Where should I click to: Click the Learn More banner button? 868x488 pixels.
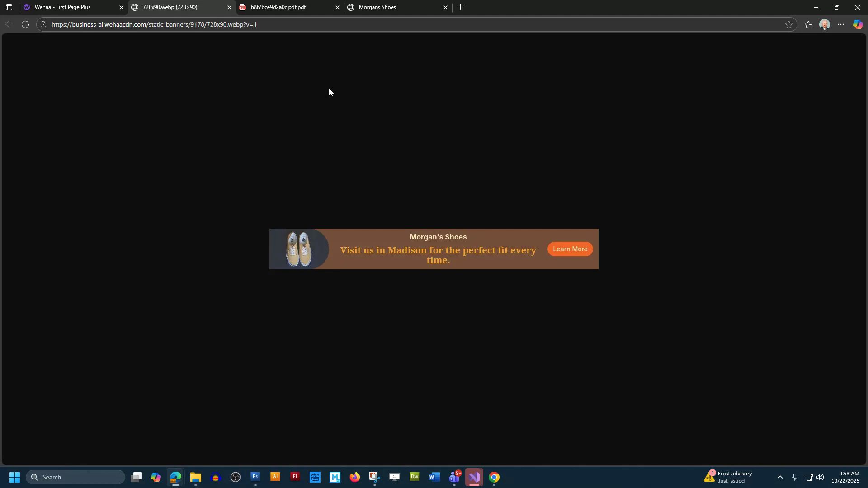[x=570, y=249]
